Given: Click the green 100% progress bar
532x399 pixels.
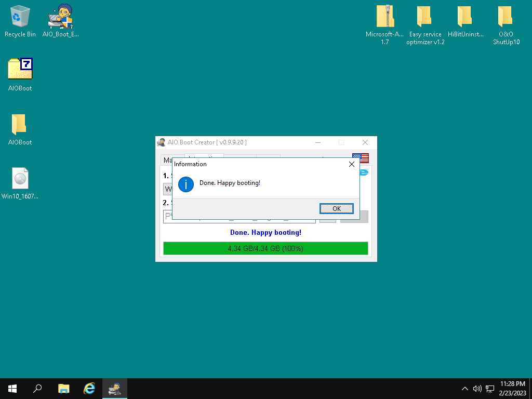Looking at the screenshot, I should pos(265,248).
